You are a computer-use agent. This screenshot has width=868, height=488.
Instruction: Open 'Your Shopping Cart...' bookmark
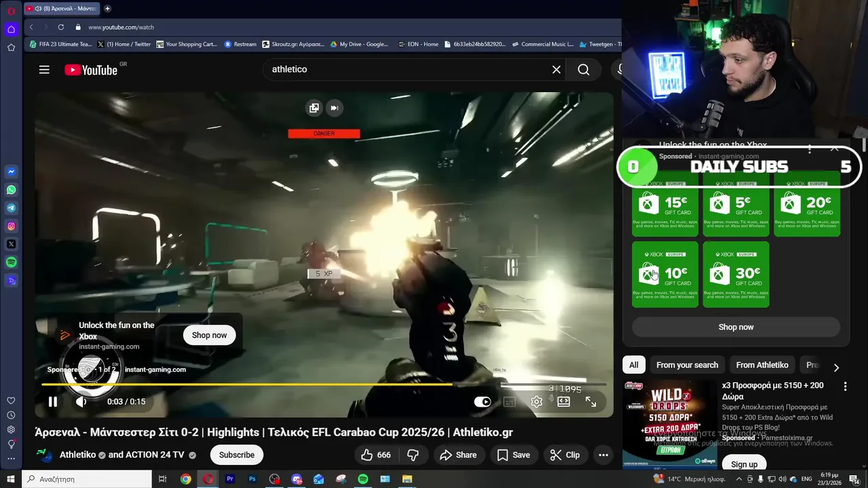(186, 44)
